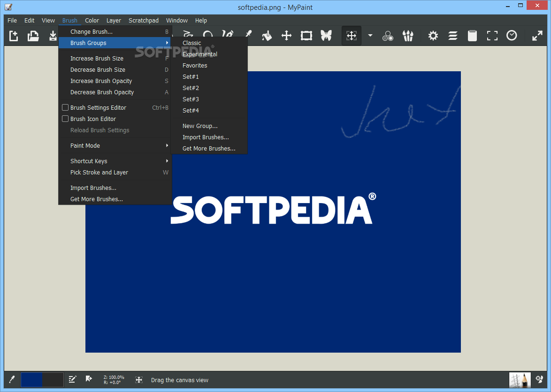551x392 pixels.
Task: Expand the Brush Groups submenu entry
Action: coord(115,43)
